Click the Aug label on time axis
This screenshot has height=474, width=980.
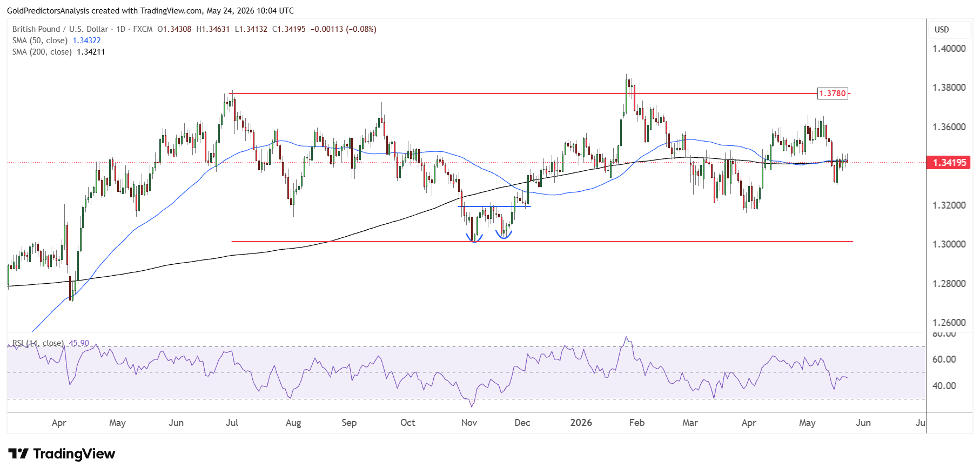point(293,423)
